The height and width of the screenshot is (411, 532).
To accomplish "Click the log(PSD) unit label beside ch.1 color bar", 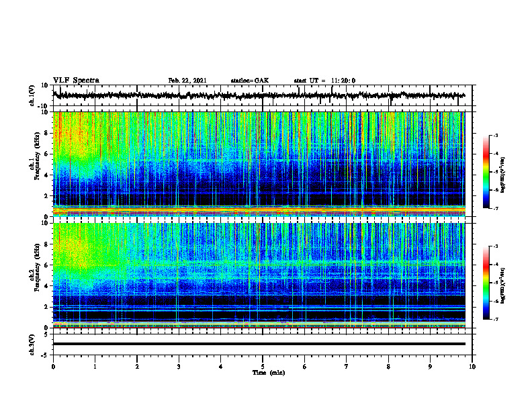I will (503, 175).
